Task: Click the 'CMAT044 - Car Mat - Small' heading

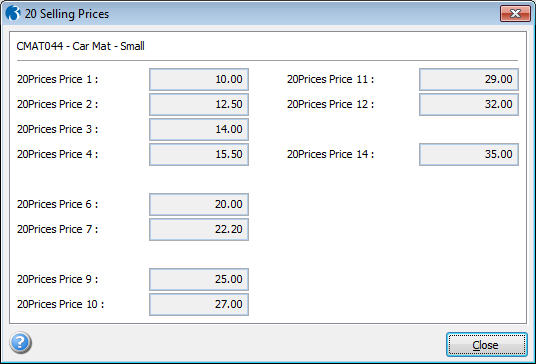Action: (x=80, y=46)
